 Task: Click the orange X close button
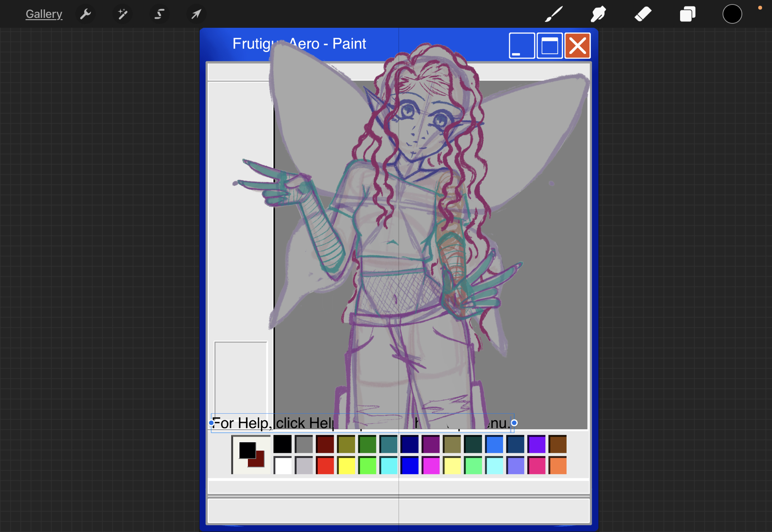[577, 46]
